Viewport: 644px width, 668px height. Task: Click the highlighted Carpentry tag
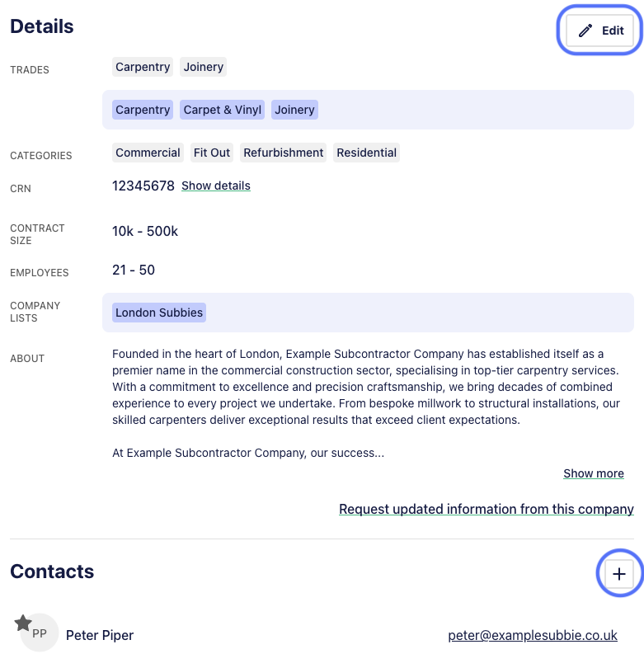143,110
